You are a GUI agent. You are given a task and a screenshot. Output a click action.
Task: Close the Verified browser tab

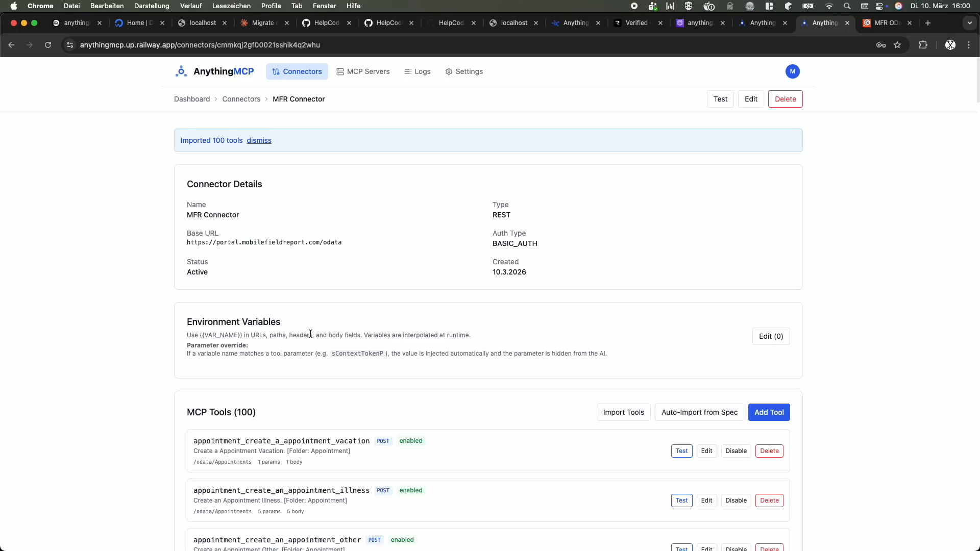click(x=660, y=23)
